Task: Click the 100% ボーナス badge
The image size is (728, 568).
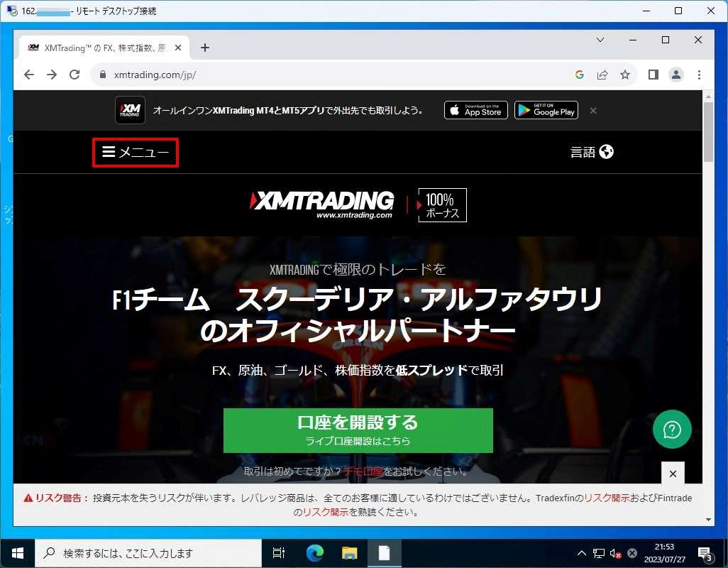Action: click(x=442, y=205)
